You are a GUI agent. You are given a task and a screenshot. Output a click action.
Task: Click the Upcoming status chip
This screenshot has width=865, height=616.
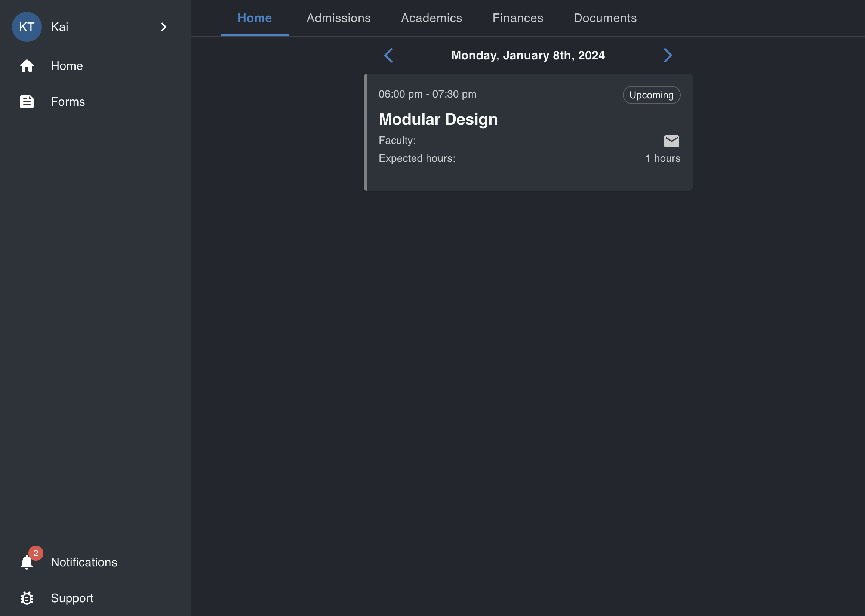tap(652, 95)
